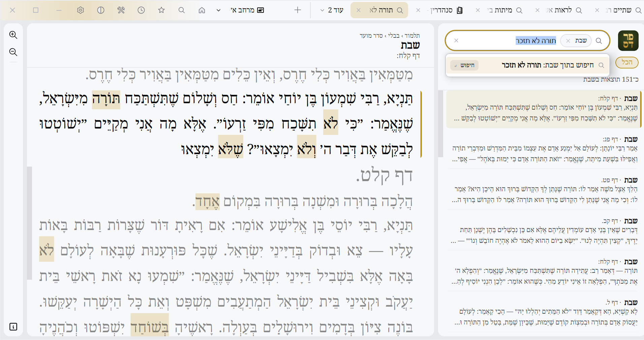Expand the עוד 2 hidden tabs dropdown
Screen dimensions: 644x340
coord(332,10)
